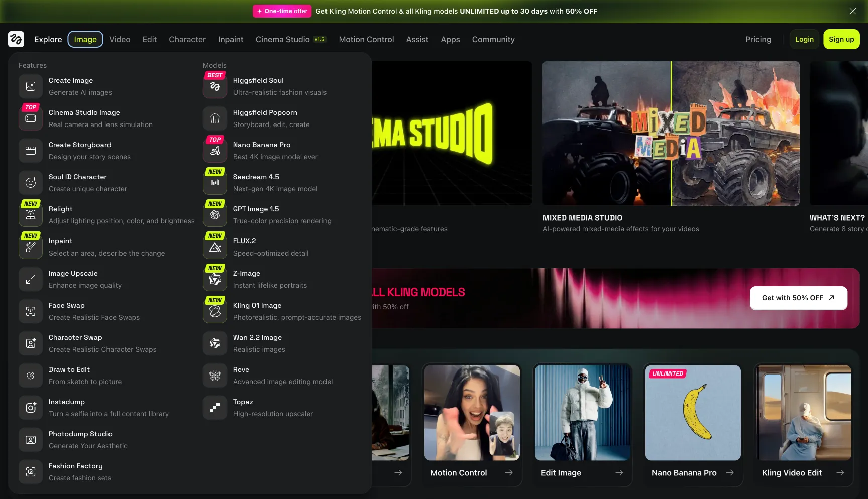Open the Inpaint brush icon in Features
Viewport: 868px width, 499px height.
coord(31,247)
